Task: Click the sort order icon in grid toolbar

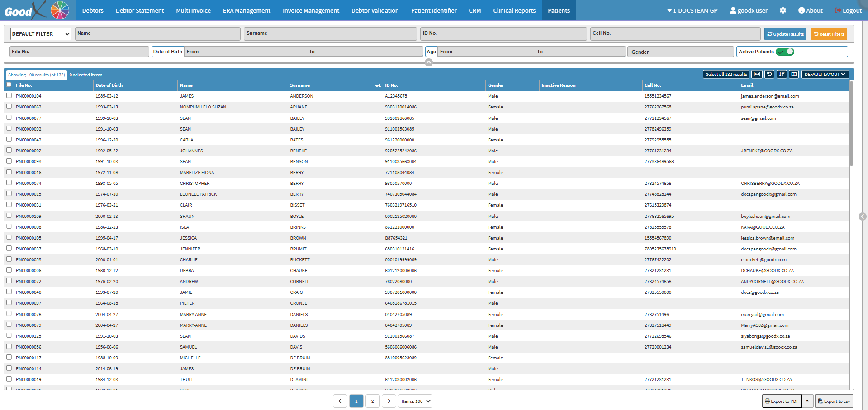Action: click(782, 74)
